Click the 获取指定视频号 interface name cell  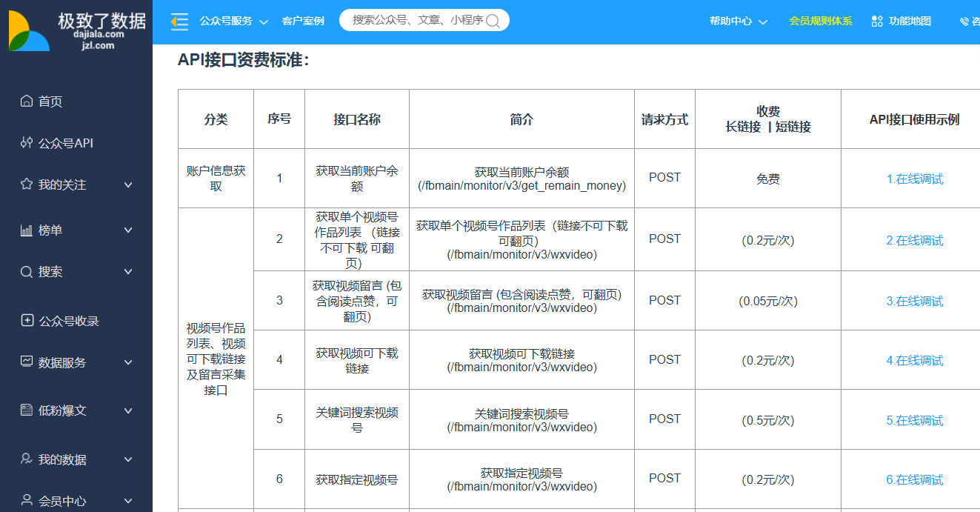click(357, 479)
